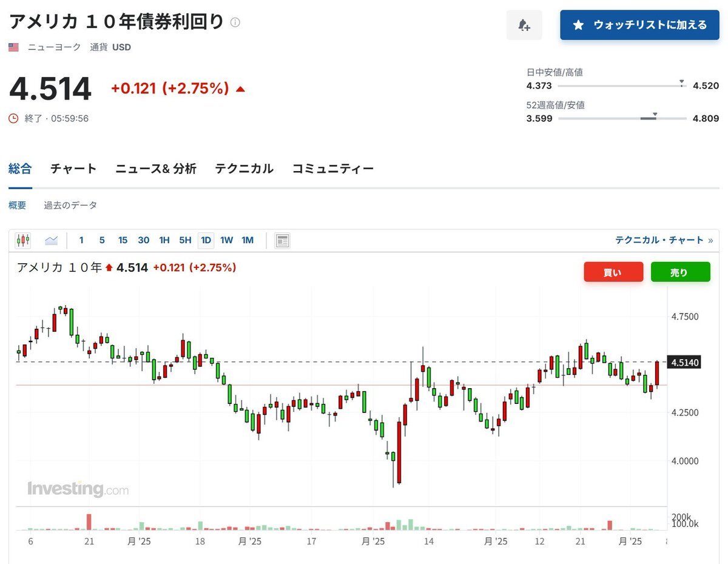
Task: Open the ニュース& 分析 tab
Action: click(x=156, y=169)
